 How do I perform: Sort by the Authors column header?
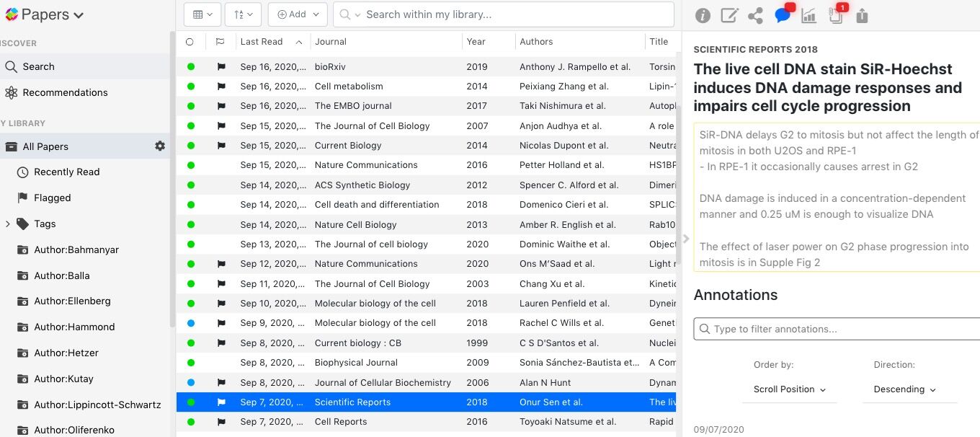click(579, 42)
